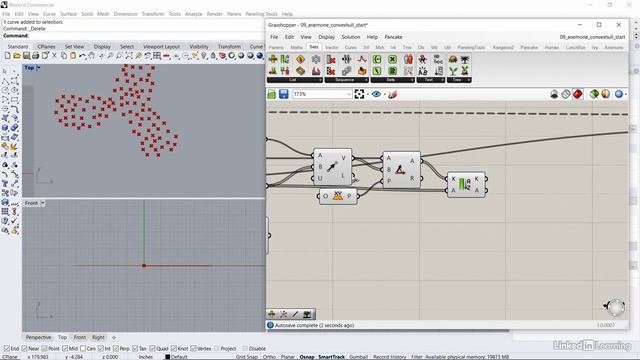Viewport: 640px width, 360px height.
Task: Open the Display menu in Grasshopper
Action: click(327, 37)
